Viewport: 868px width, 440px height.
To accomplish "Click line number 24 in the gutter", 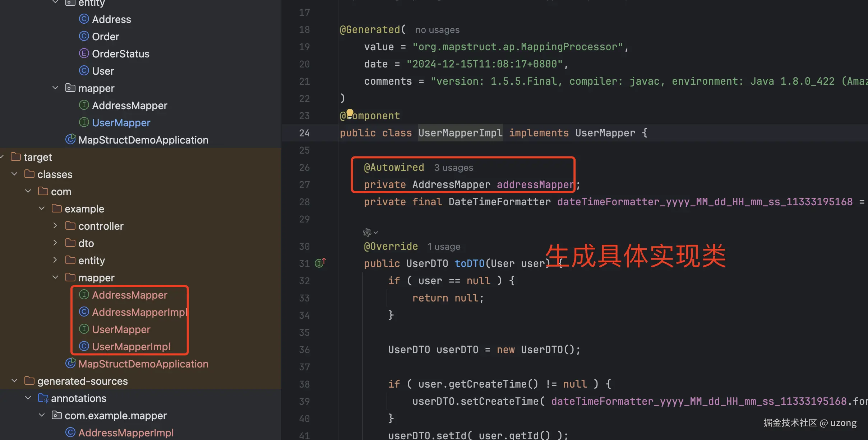I will (x=304, y=133).
